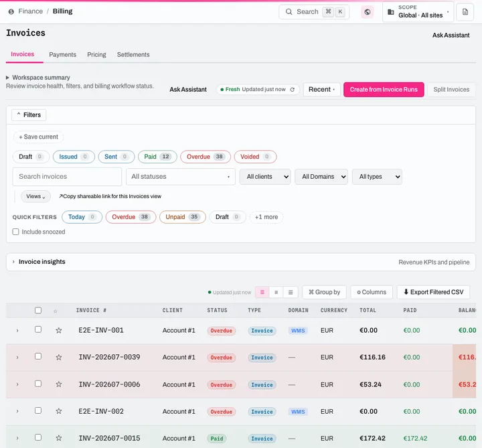Click the Group by button
The height and width of the screenshot is (448, 482).
coord(324,292)
